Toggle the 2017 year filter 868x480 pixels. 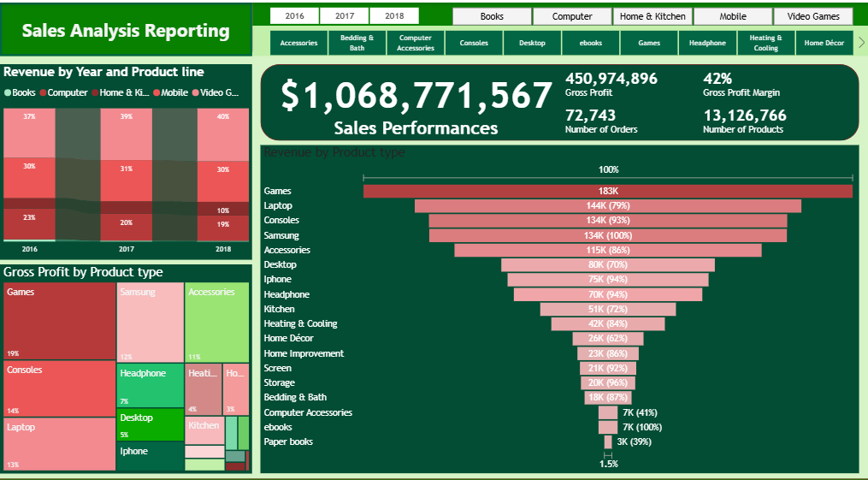coord(345,16)
